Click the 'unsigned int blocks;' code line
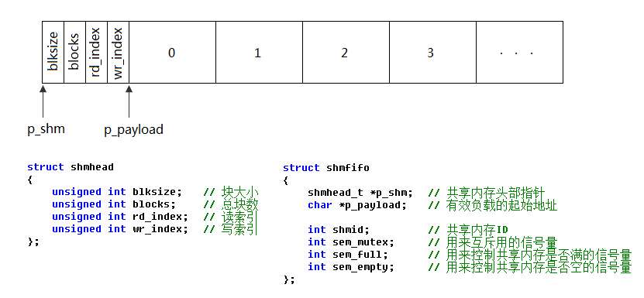 114,204
